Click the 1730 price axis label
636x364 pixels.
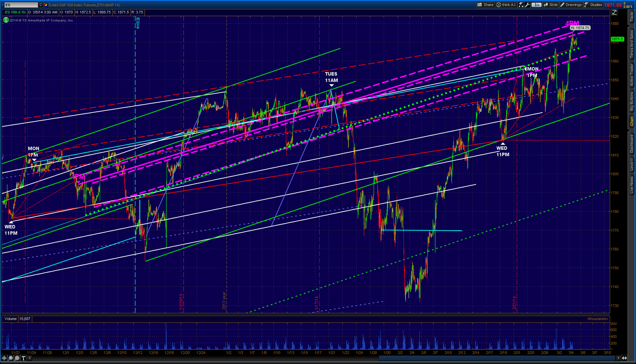click(615, 306)
